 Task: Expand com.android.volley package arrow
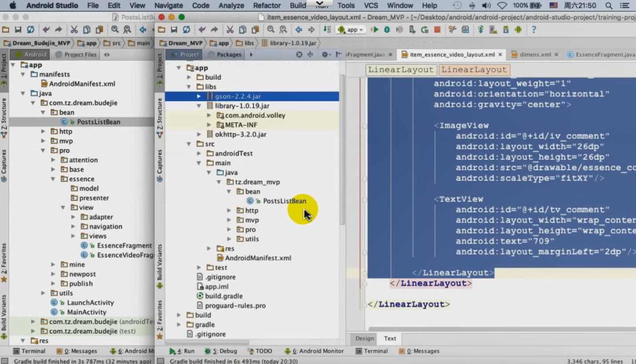pyautogui.click(x=209, y=115)
